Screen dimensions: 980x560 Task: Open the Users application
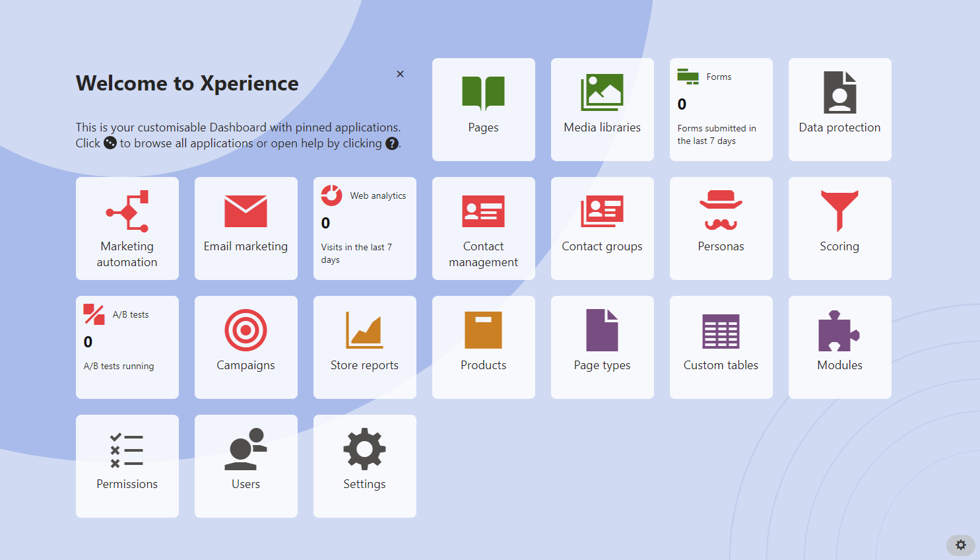[x=245, y=466]
